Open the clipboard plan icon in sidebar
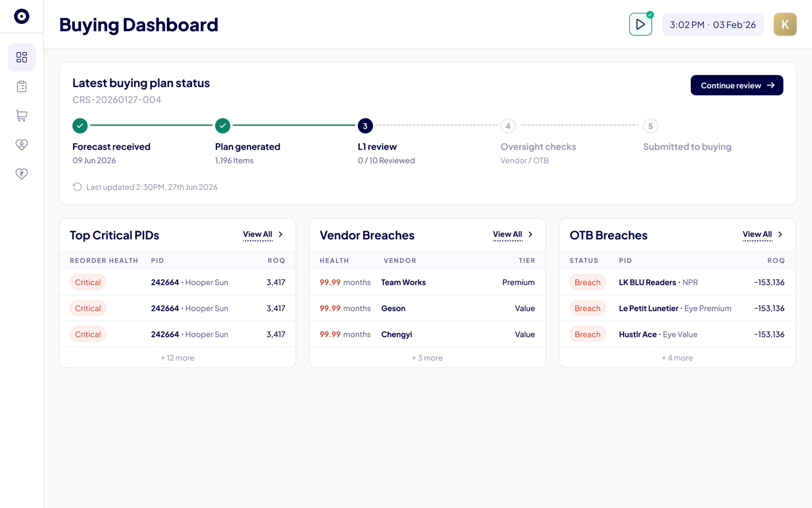812x508 pixels. point(21,87)
